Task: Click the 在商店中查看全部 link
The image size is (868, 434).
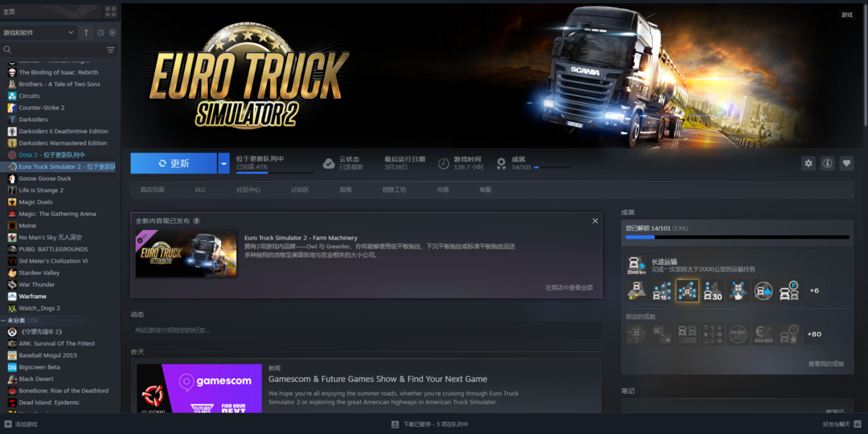Action: 569,288
